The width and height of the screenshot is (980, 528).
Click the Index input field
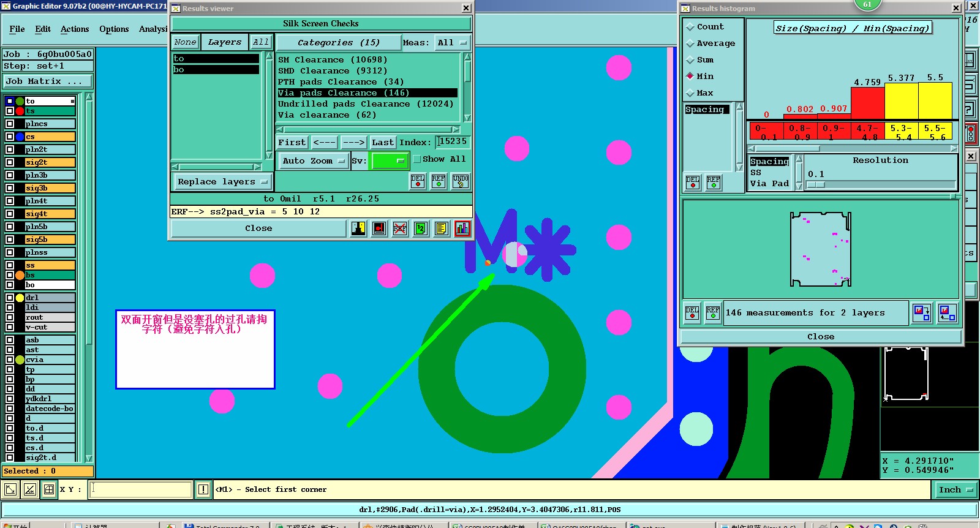(453, 142)
